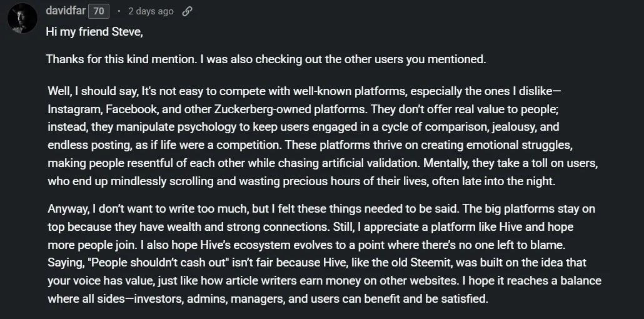Copy the comment permalink chain icon
Screen dimensions: 644x319
coord(187,11)
